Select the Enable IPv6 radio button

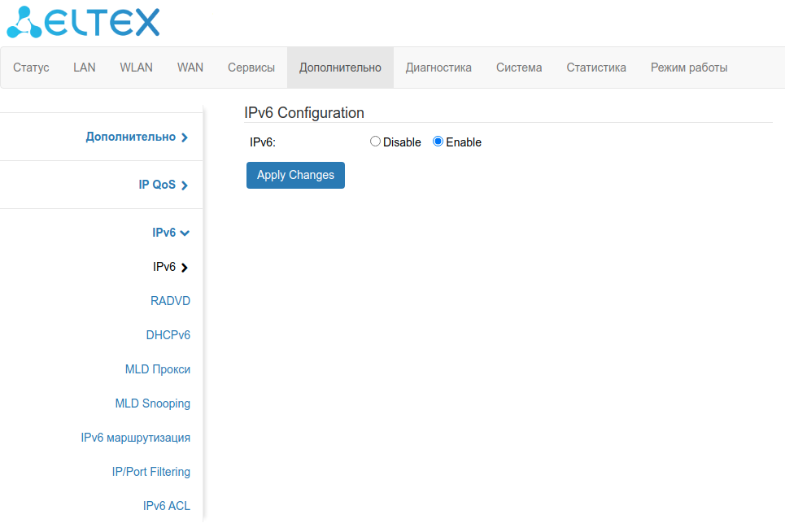pos(438,142)
